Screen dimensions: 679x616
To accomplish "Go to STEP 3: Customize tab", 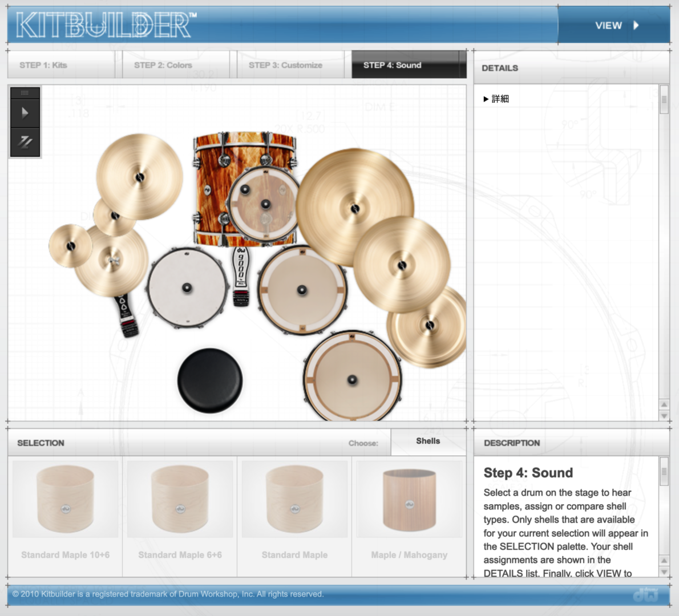I will pyautogui.click(x=290, y=65).
